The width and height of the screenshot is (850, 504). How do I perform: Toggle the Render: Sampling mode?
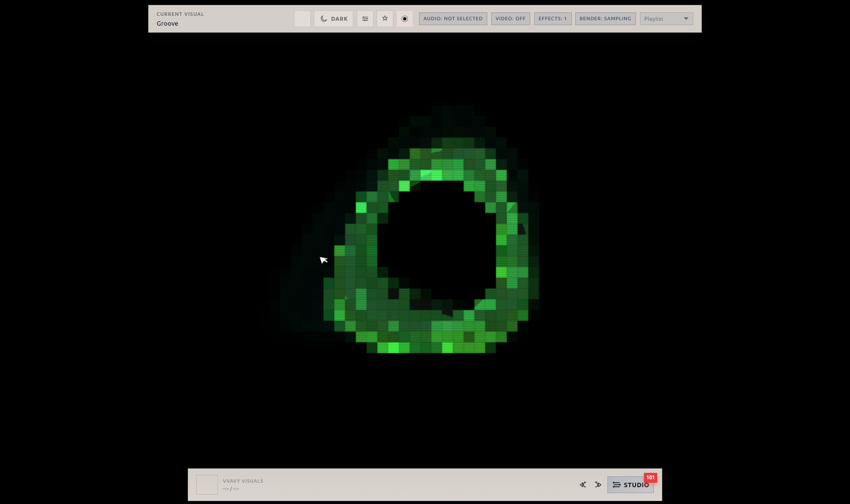605,18
